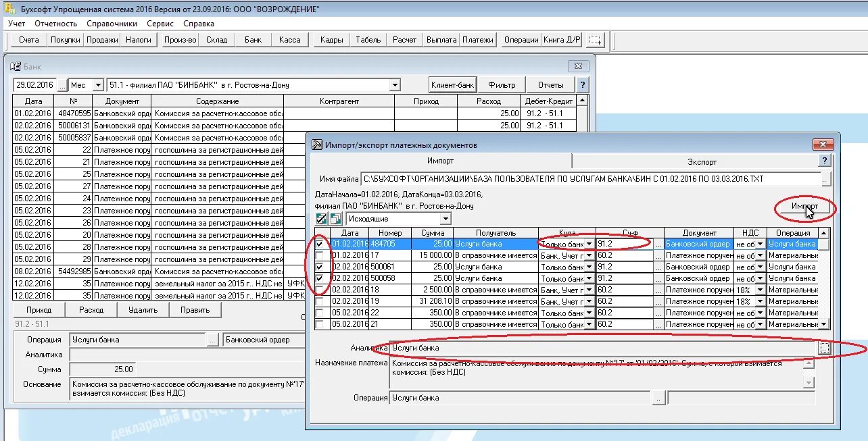
Task: Uncheck the checkbox for row 484705
Action: [x=320, y=244]
